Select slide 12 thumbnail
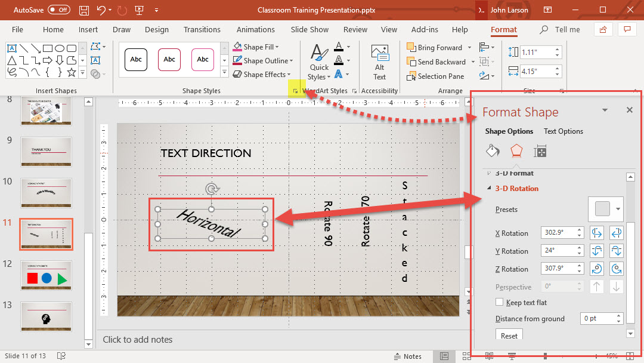This screenshot has width=644, height=363. pos(47,275)
